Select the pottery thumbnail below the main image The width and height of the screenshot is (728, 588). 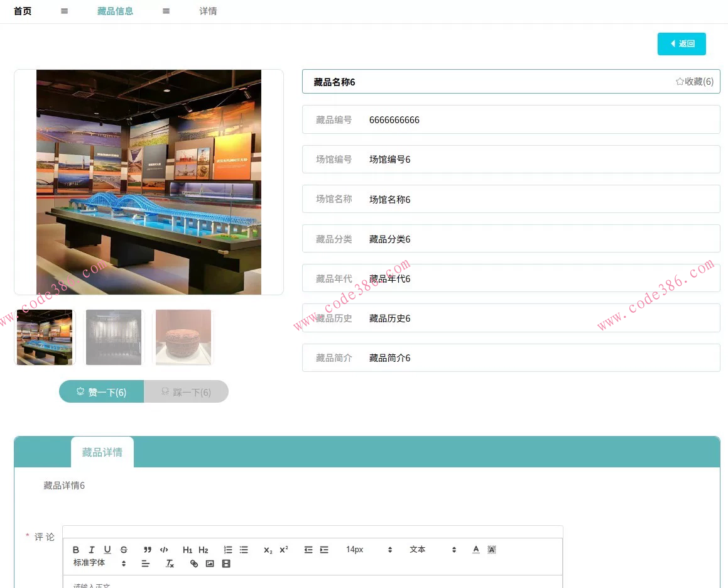(x=183, y=337)
